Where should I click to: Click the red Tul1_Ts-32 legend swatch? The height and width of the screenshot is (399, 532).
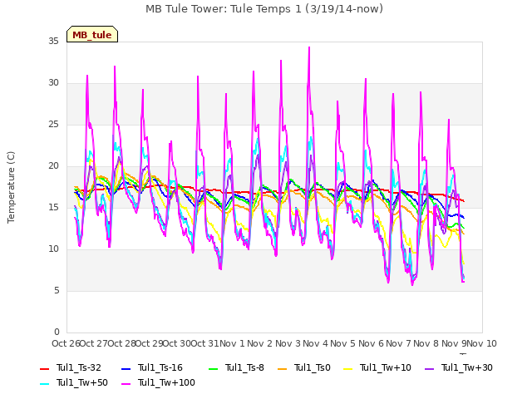tap(44, 368)
